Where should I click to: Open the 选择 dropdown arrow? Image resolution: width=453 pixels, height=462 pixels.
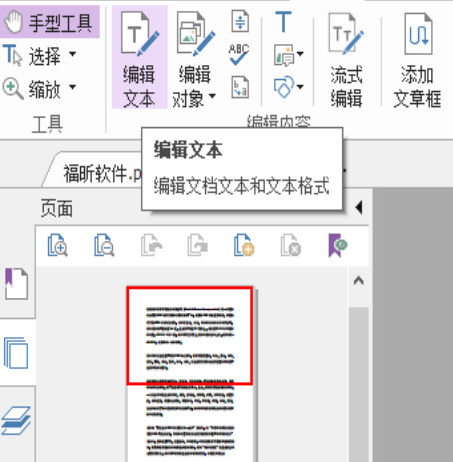(72, 54)
